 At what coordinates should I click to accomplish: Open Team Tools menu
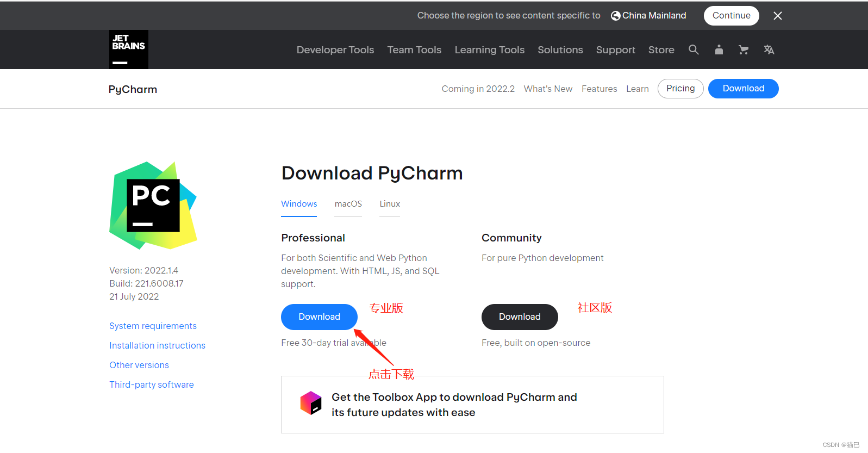(x=414, y=49)
